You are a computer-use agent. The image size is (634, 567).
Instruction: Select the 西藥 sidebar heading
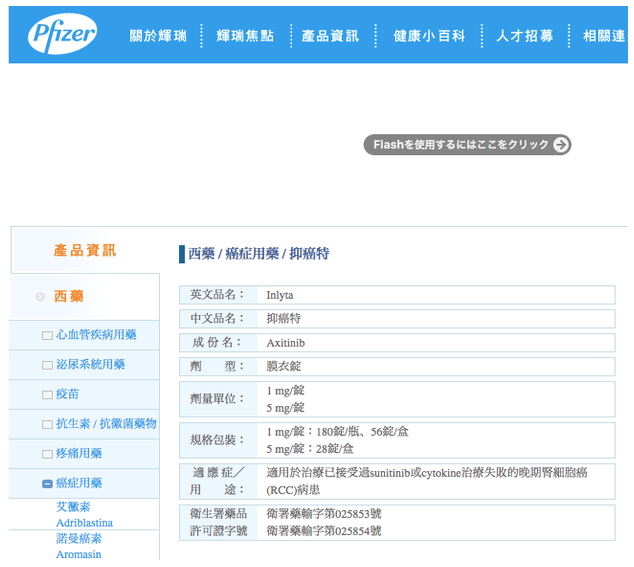click(x=69, y=296)
